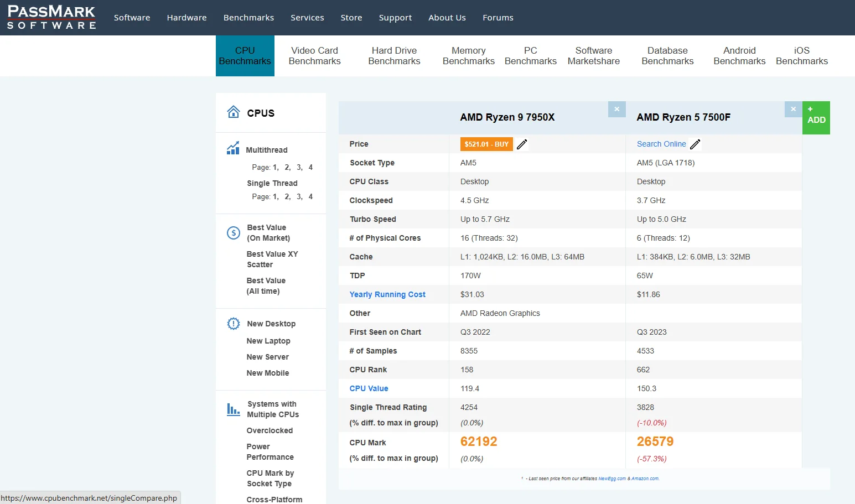Viewport: 855px width, 504px height.
Task: Switch to Video Card Benchmarks tab
Action: coord(314,56)
